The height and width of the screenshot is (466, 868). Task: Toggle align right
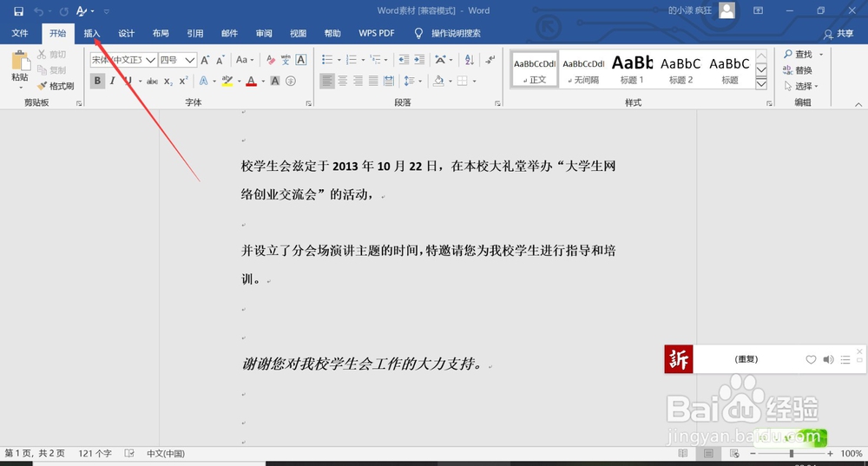tap(358, 82)
